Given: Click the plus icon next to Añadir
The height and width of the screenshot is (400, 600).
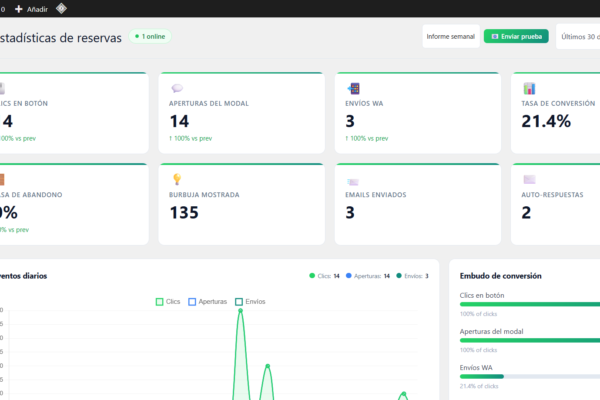Looking at the screenshot, I should pyautogui.click(x=18, y=9).
